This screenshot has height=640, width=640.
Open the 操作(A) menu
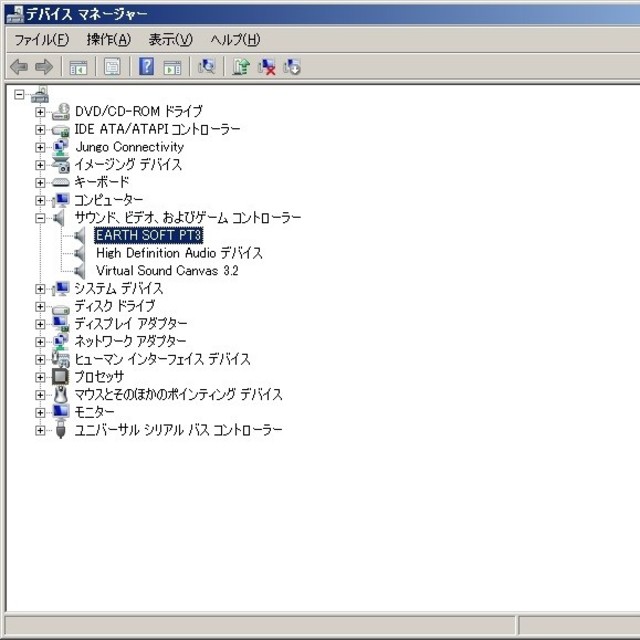pos(109,40)
